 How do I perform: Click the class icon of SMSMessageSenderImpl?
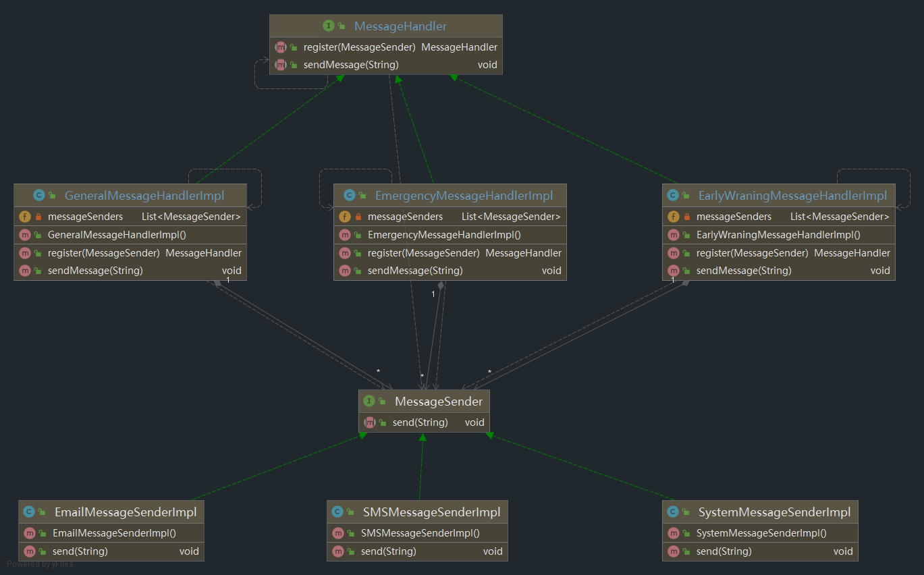pos(337,512)
